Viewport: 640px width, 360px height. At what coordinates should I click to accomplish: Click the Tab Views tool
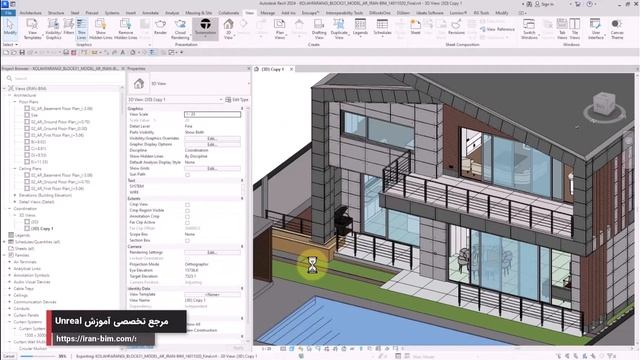[562, 29]
